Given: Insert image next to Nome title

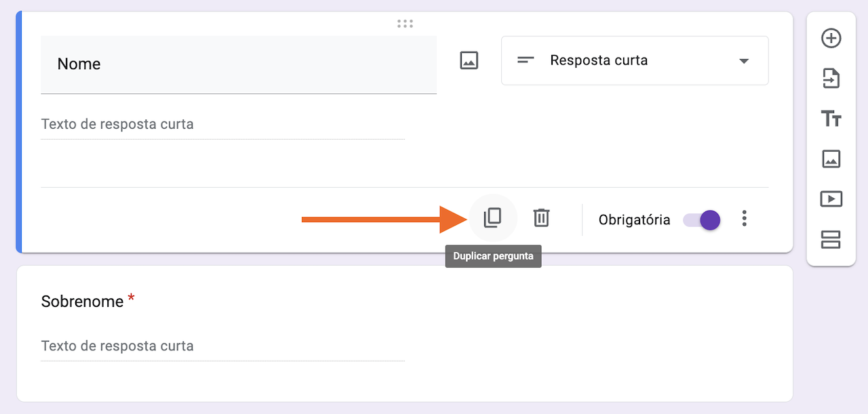Looking at the screenshot, I should [469, 60].
